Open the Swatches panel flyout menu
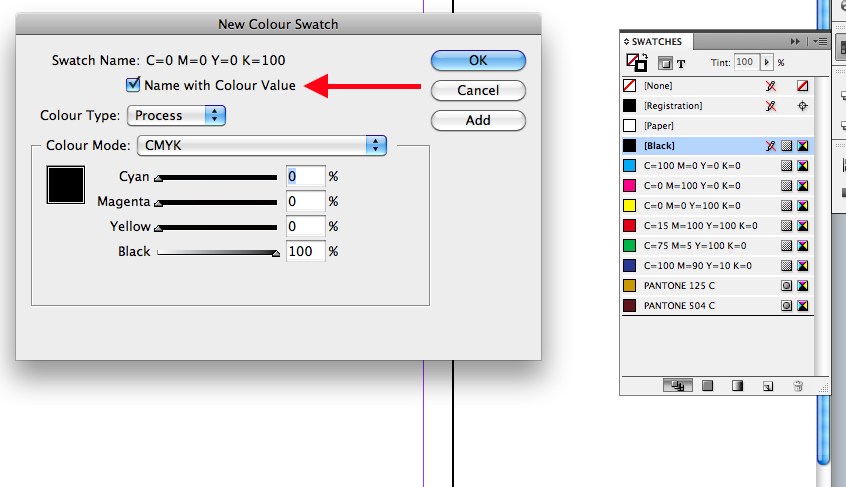The width and height of the screenshot is (846, 487). [x=819, y=41]
